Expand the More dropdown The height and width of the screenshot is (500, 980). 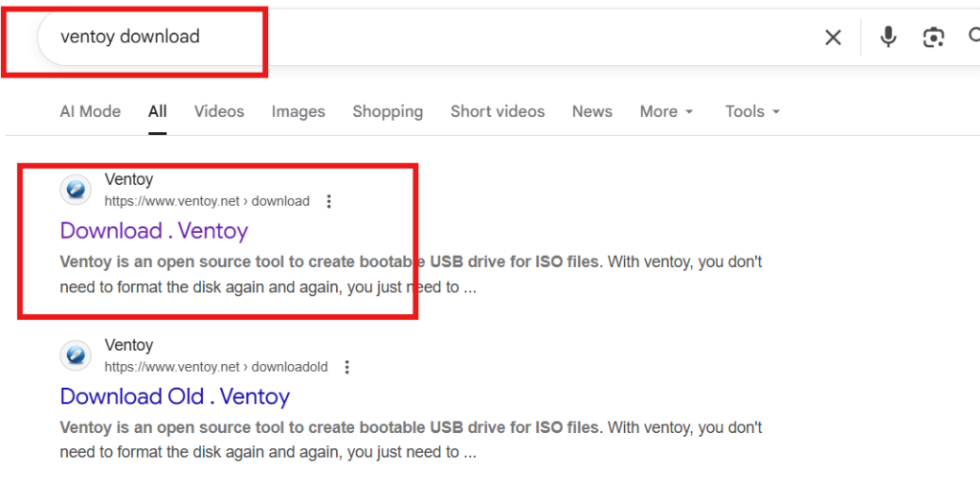click(666, 111)
